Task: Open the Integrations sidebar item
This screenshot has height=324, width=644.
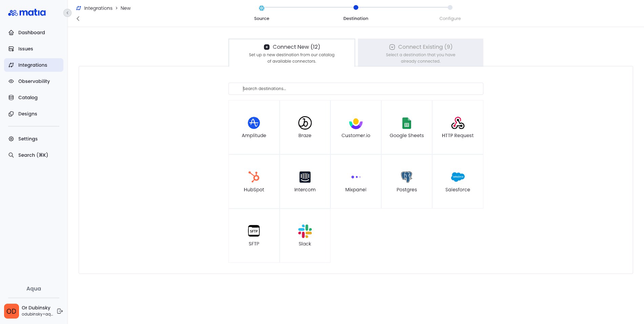Action: coord(34,65)
